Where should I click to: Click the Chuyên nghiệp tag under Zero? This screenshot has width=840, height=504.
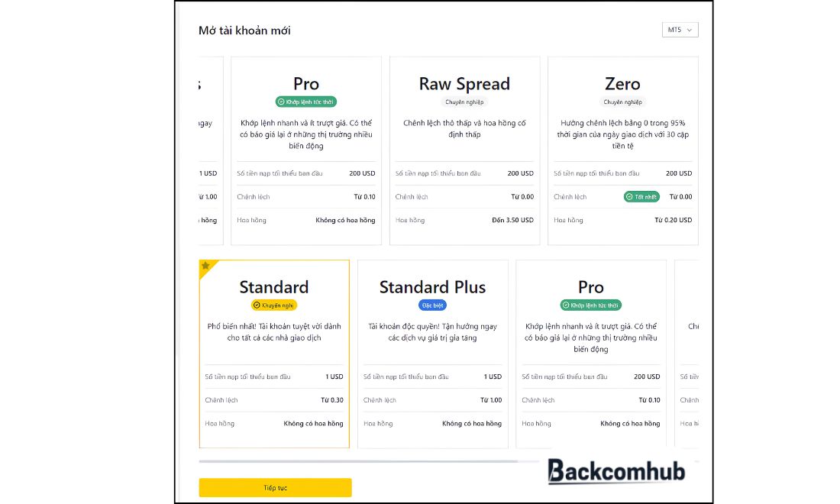click(x=622, y=102)
